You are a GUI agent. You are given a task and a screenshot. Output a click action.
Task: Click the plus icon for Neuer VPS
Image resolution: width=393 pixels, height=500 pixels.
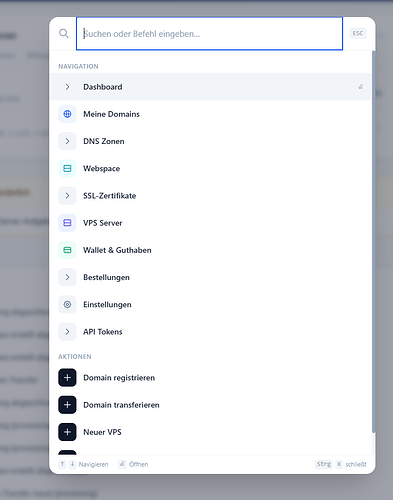coord(67,432)
